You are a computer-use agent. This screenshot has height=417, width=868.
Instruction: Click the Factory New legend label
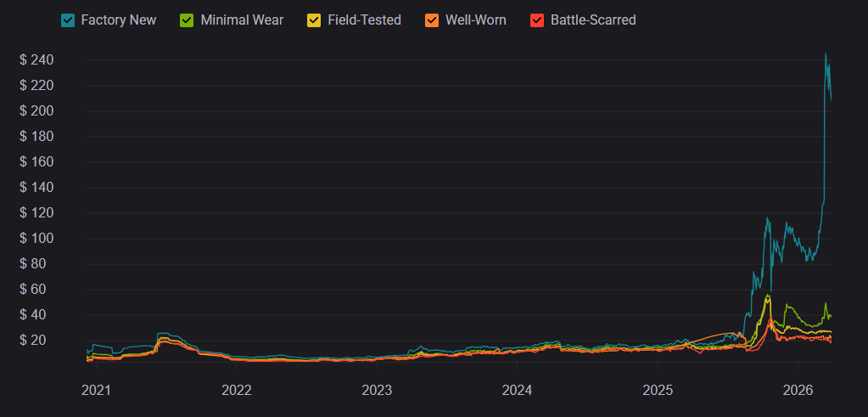coord(118,20)
